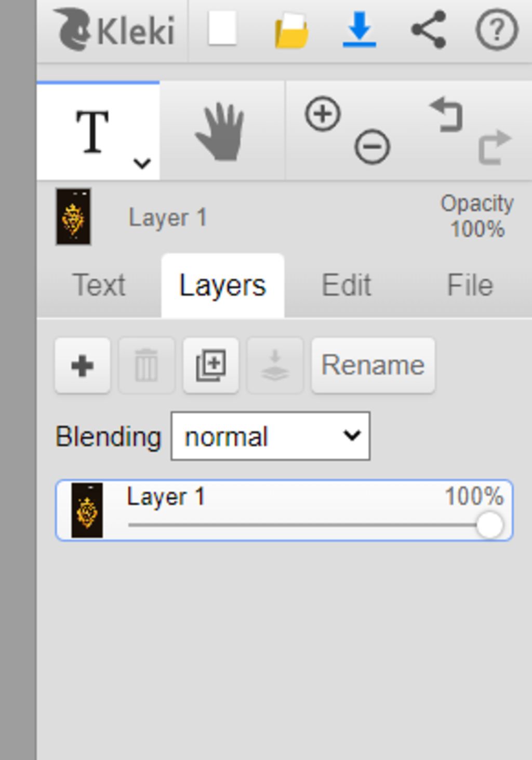
Task: Switch to the Edit tab
Action: point(347,285)
